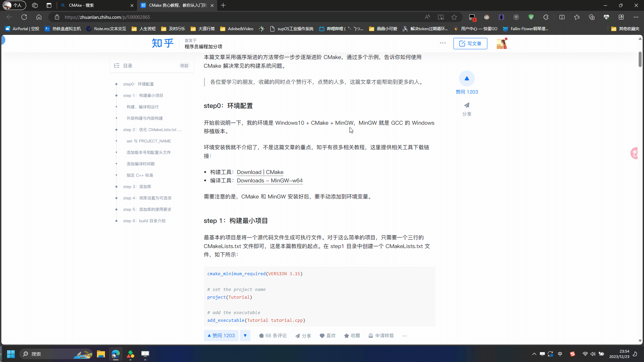Go to browser home page
The height and width of the screenshot is (362, 644).
pos(39,17)
